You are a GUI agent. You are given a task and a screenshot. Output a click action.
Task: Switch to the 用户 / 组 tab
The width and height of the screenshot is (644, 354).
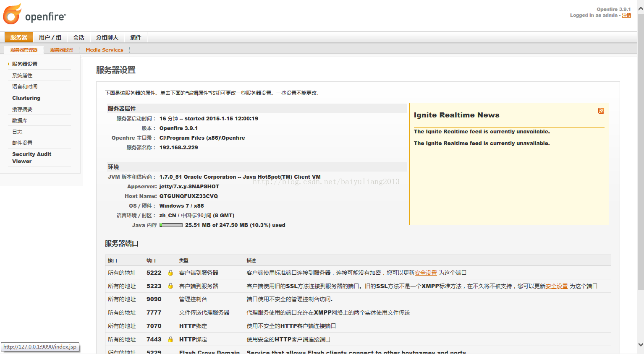(50, 37)
